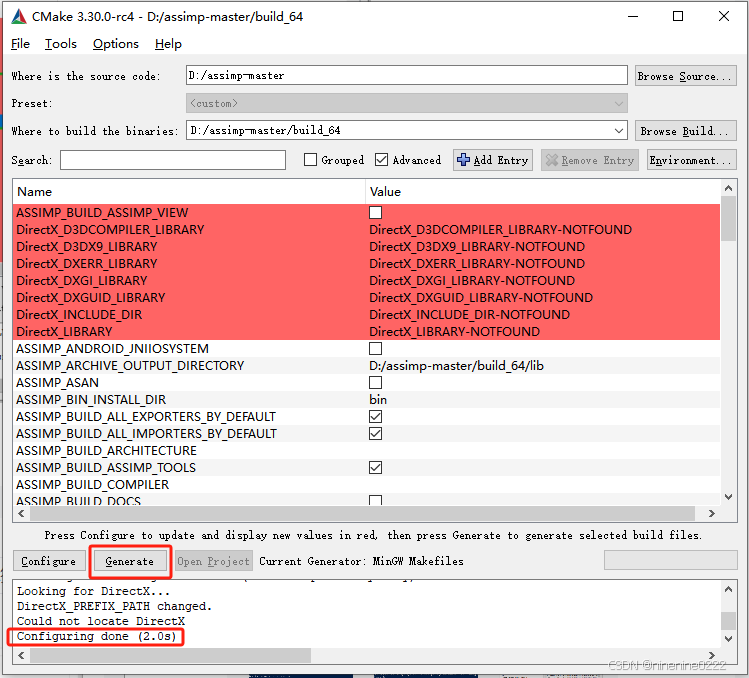Uncheck ASSIMP_BUILD_ALL_EXPORTERS_BY_DEFAULT
The image size is (749, 678).
375,417
